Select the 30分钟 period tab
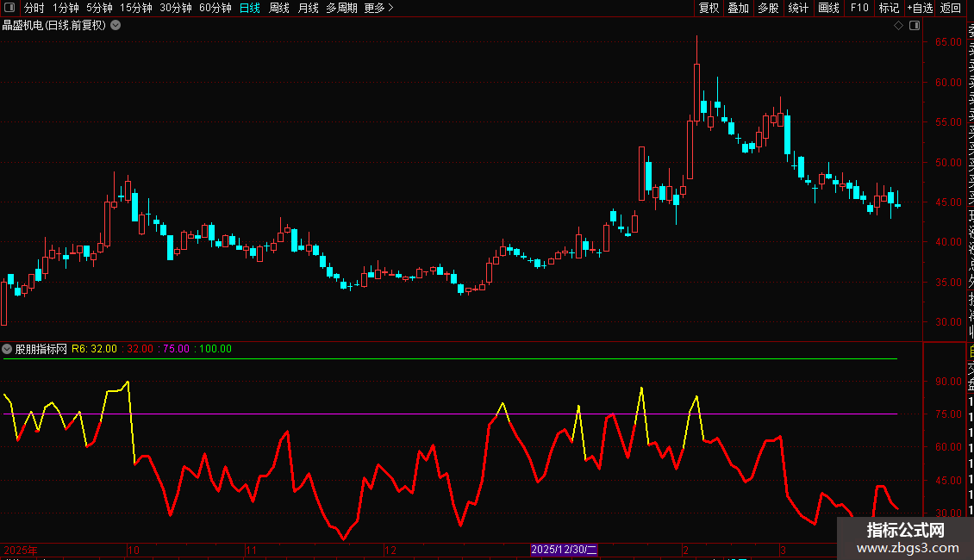The height and width of the screenshot is (560, 974). (175, 8)
